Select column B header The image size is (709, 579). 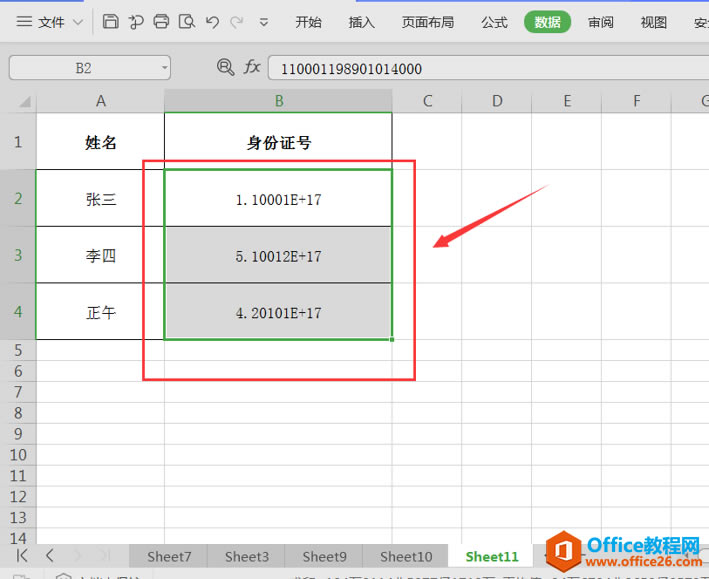[x=279, y=101]
